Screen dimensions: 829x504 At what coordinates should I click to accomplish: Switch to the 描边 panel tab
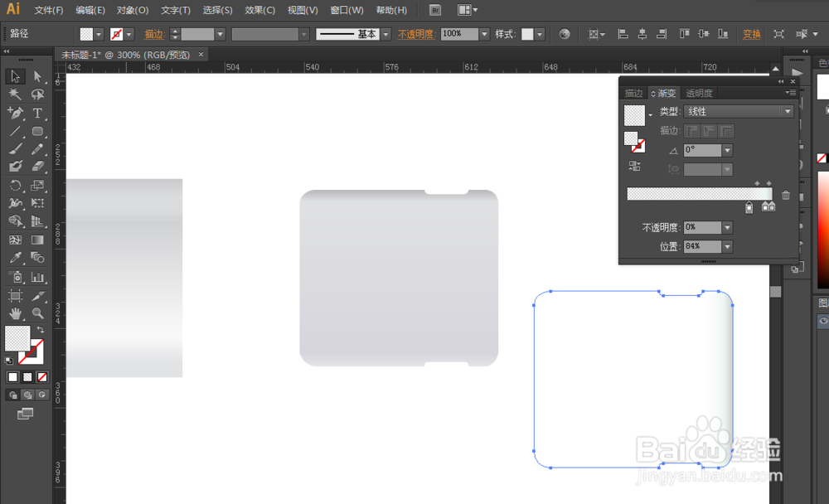633,93
